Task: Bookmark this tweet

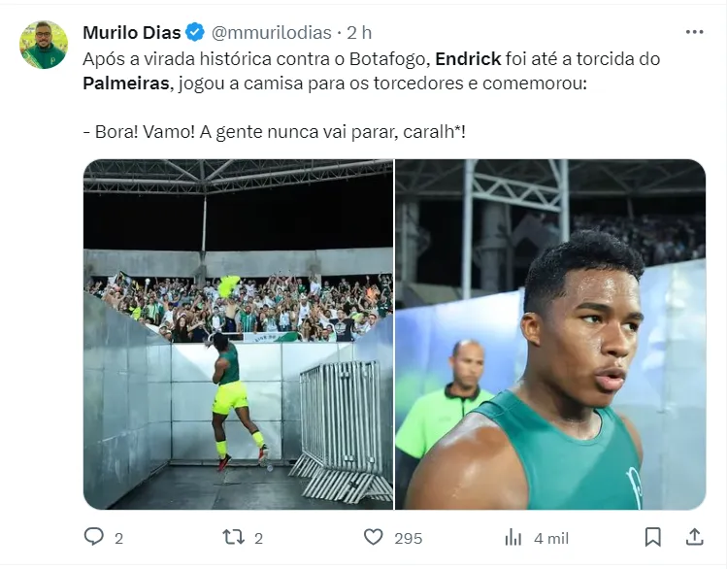Action: (653, 537)
